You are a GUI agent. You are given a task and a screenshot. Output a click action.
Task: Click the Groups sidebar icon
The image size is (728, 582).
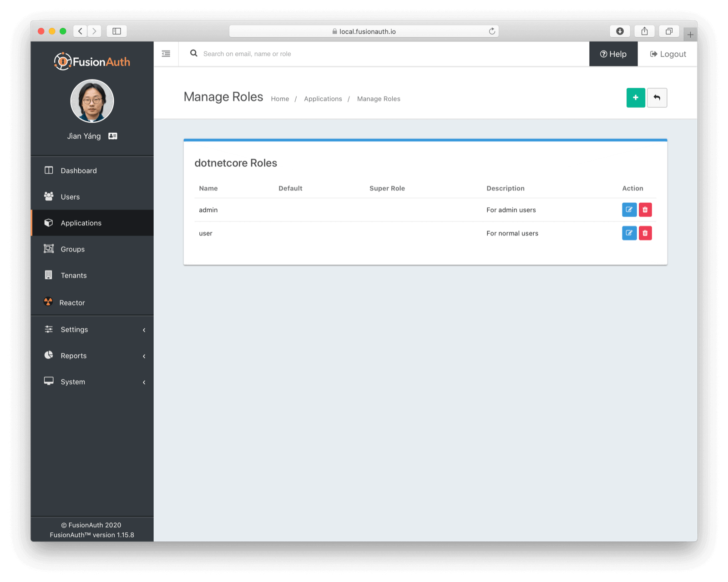[x=49, y=249]
